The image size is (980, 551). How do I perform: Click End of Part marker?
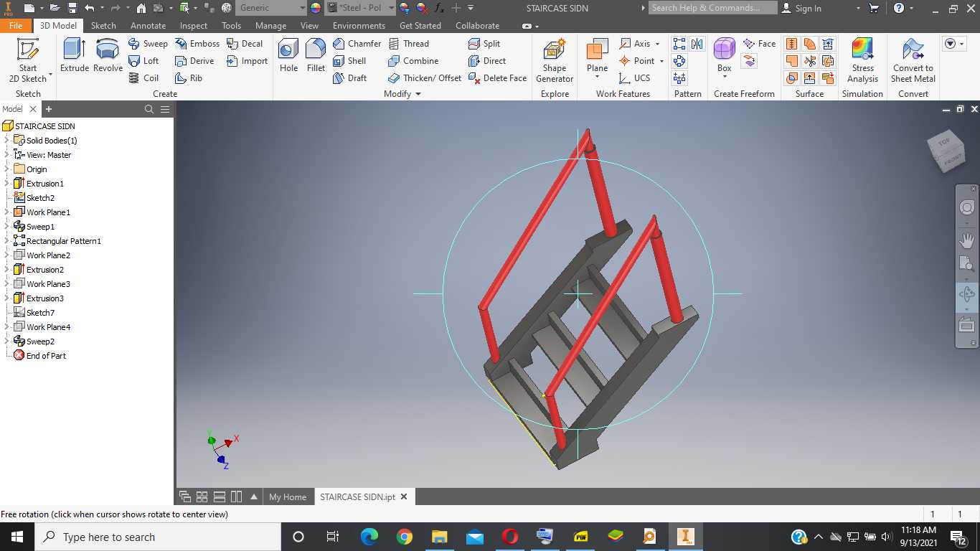[x=46, y=356]
